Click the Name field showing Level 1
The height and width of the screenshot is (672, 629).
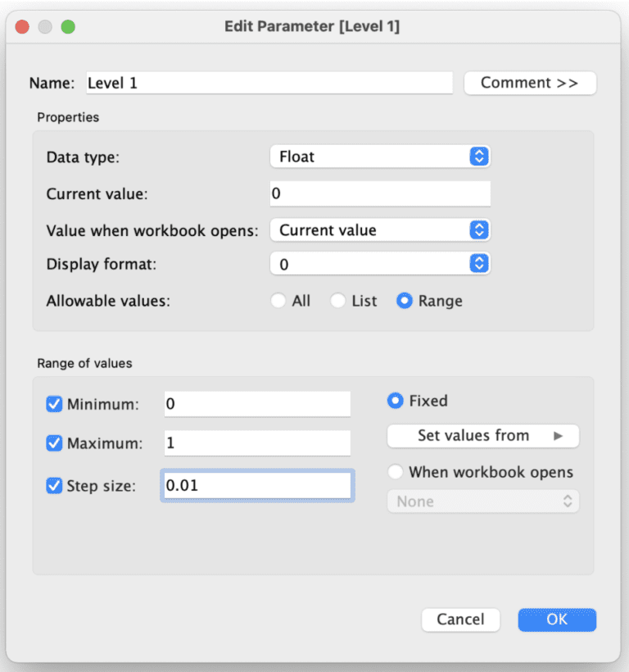click(x=270, y=83)
